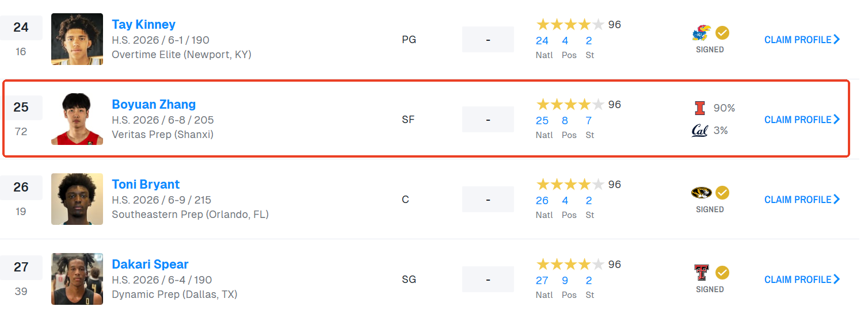This screenshot has height=310, width=868.
Task: Click the Cal logo next to 3%
Action: (x=699, y=131)
